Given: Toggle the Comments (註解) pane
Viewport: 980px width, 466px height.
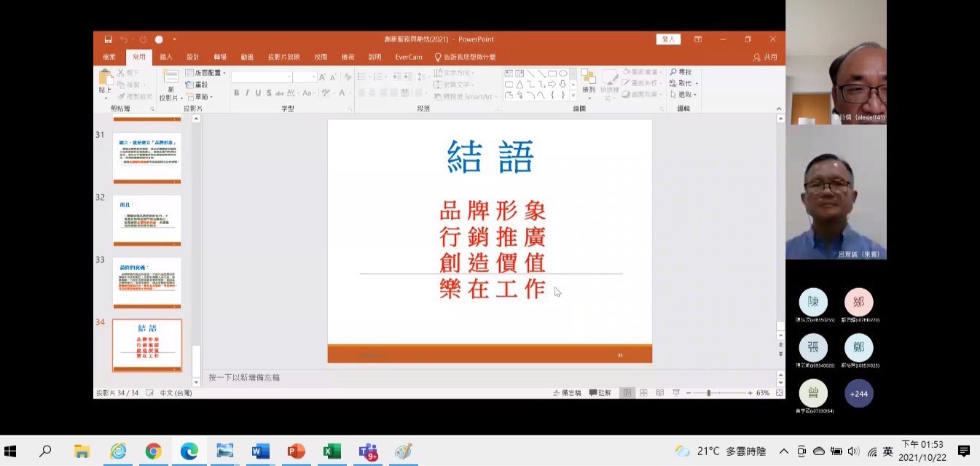Looking at the screenshot, I should [x=600, y=393].
